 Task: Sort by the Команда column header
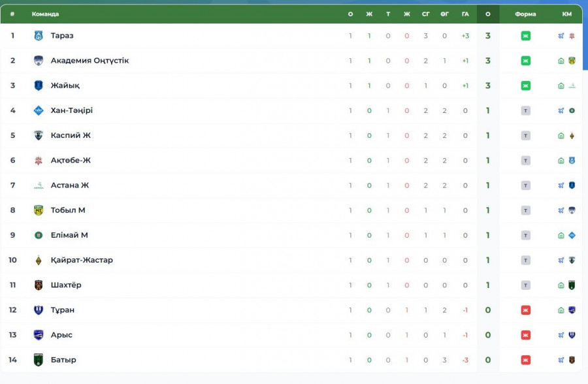45,14
